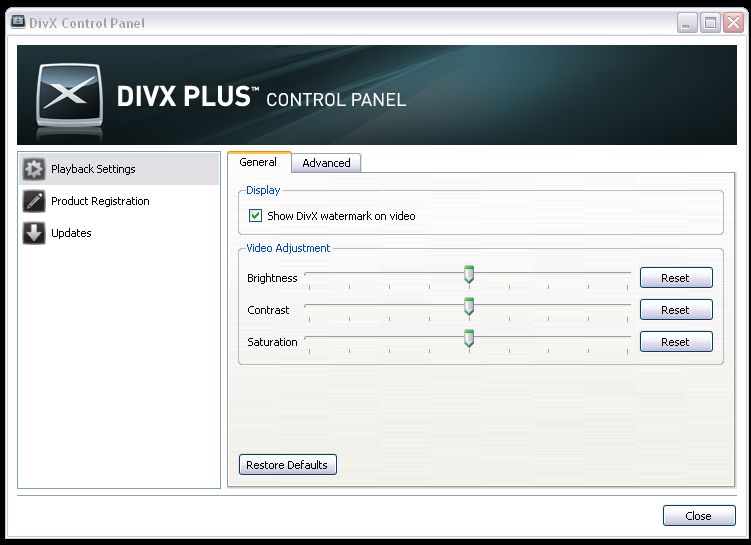Close window with the red X
751x545 pixels.
[733, 23]
